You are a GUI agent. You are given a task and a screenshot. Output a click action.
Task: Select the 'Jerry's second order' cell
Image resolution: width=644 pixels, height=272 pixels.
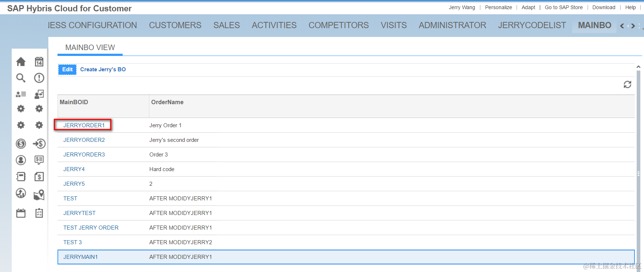coord(174,140)
